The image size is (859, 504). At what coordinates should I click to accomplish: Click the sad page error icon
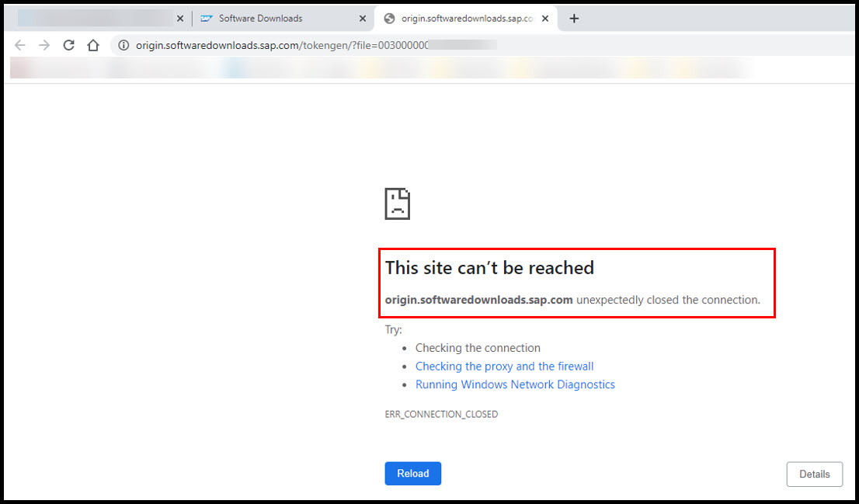tap(398, 203)
